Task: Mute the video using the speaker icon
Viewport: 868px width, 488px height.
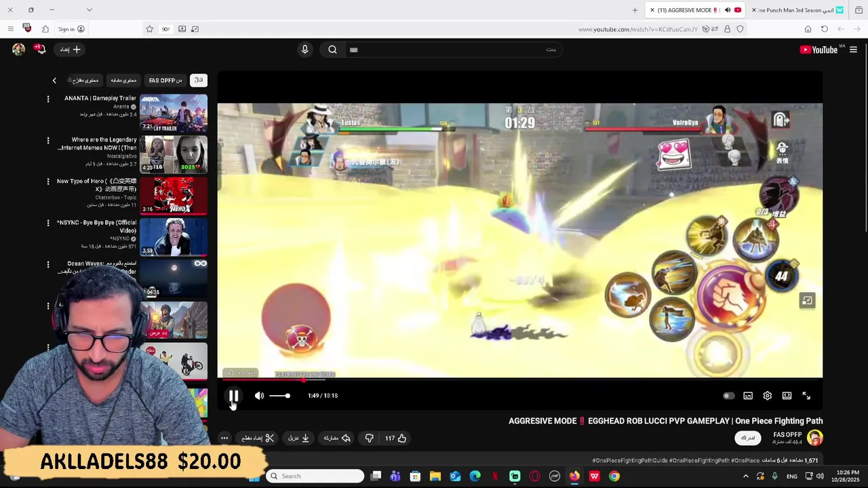Action: tap(259, 396)
